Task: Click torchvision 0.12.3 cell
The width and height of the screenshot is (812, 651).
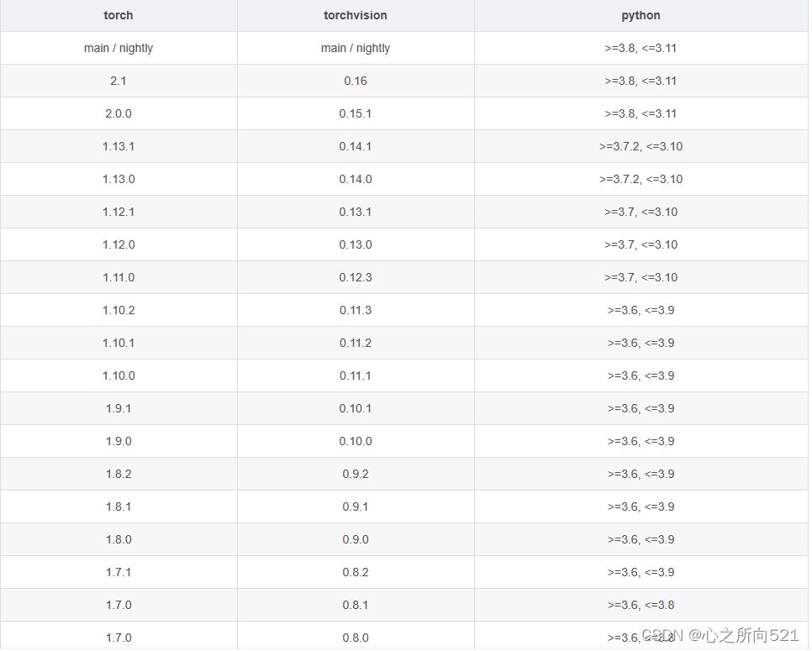Action: click(x=356, y=277)
